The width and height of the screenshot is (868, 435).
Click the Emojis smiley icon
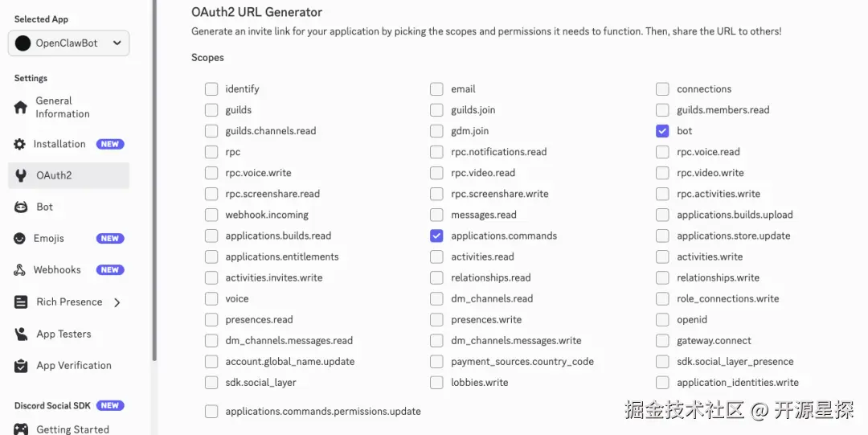[x=19, y=239]
